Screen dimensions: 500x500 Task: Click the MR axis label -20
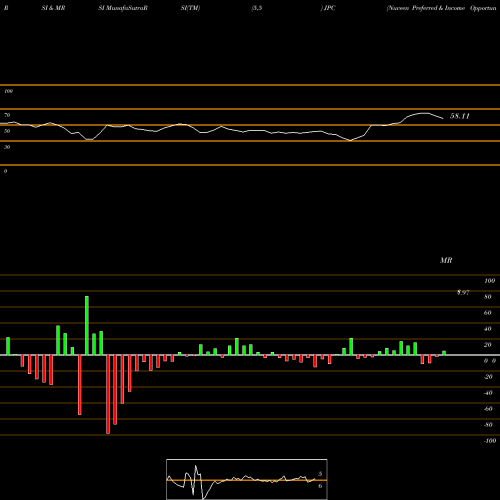488,377
